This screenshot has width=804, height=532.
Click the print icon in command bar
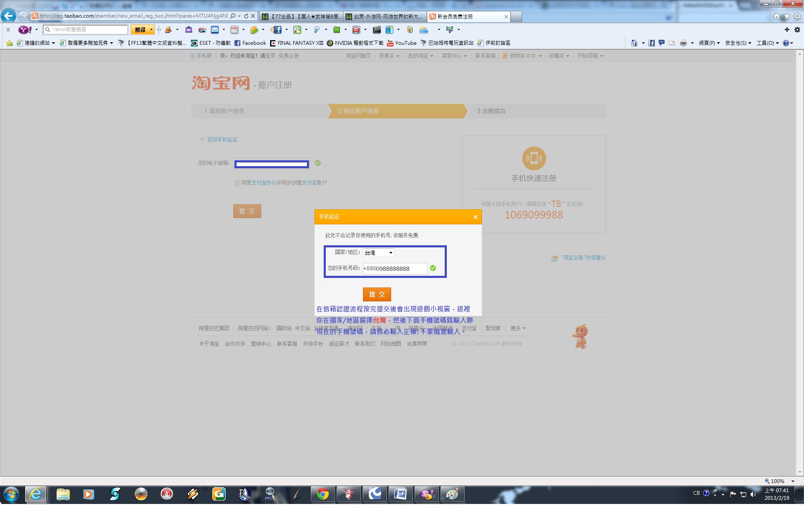point(683,43)
